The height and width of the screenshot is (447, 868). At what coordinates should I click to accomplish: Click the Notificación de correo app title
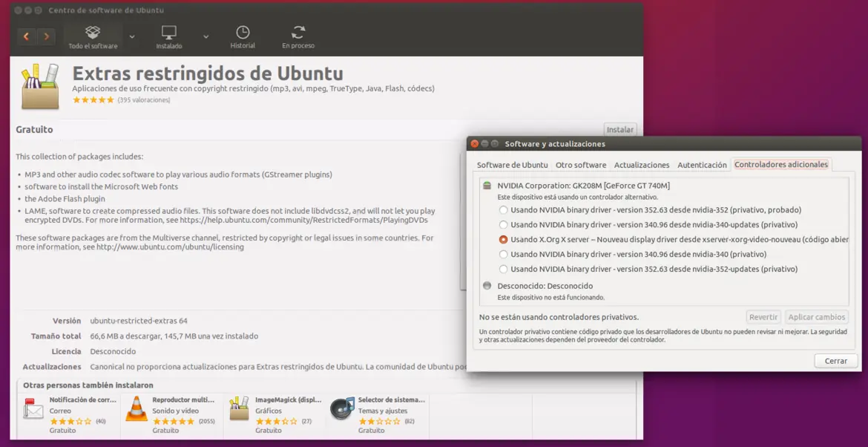pos(83,399)
